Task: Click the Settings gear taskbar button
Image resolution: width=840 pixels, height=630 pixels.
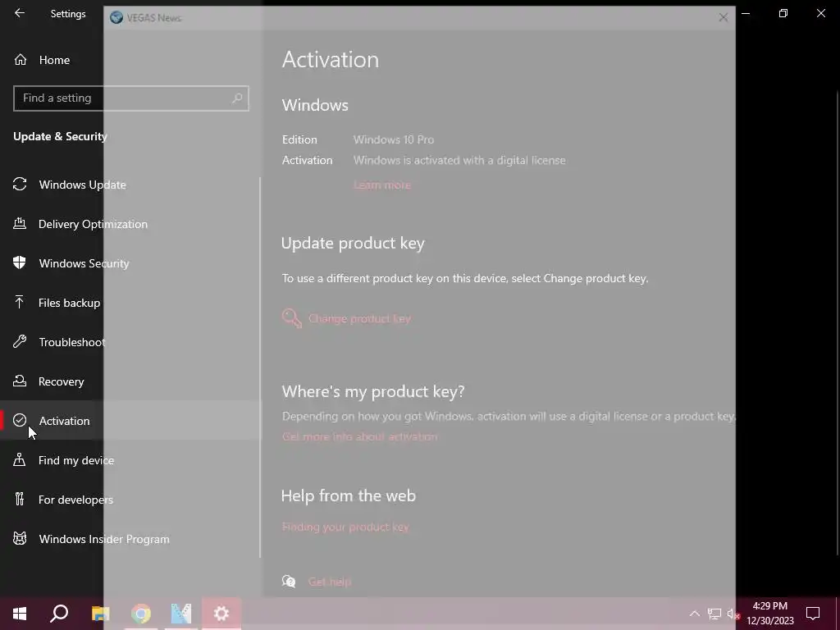Action: coord(221,614)
